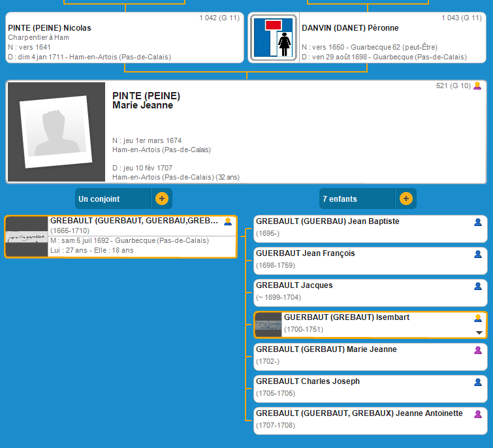The width and height of the screenshot is (493, 448).
Task: Click the purple person icon for Marie Jeanne Grebault
Action: tap(478, 351)
